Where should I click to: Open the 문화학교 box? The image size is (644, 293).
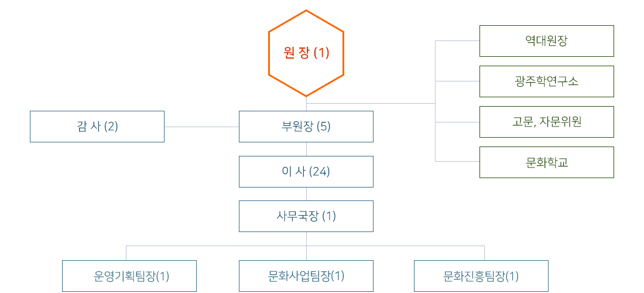(546, 162)
